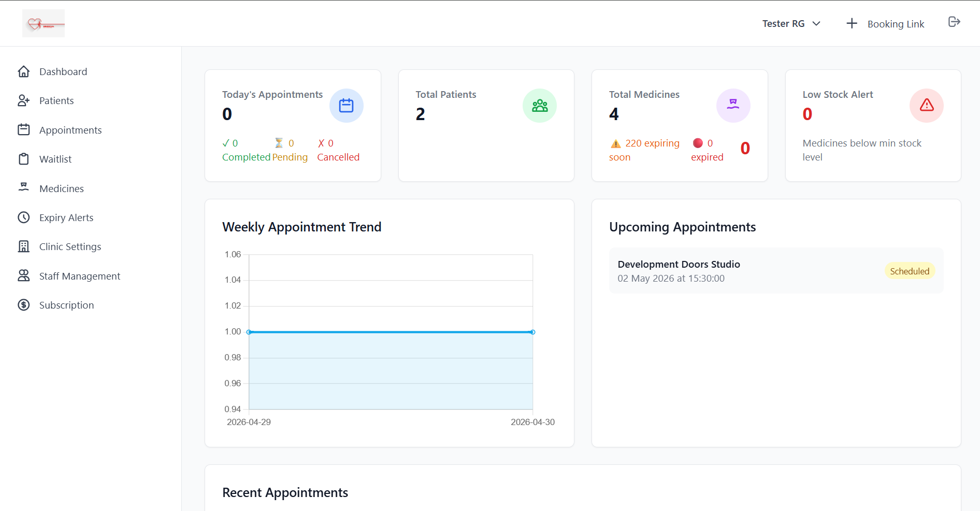The height and width of the screenshot is (511, 980).
Task: Click the Upcoming Appointments heading
Action: [x=682, y=227]
